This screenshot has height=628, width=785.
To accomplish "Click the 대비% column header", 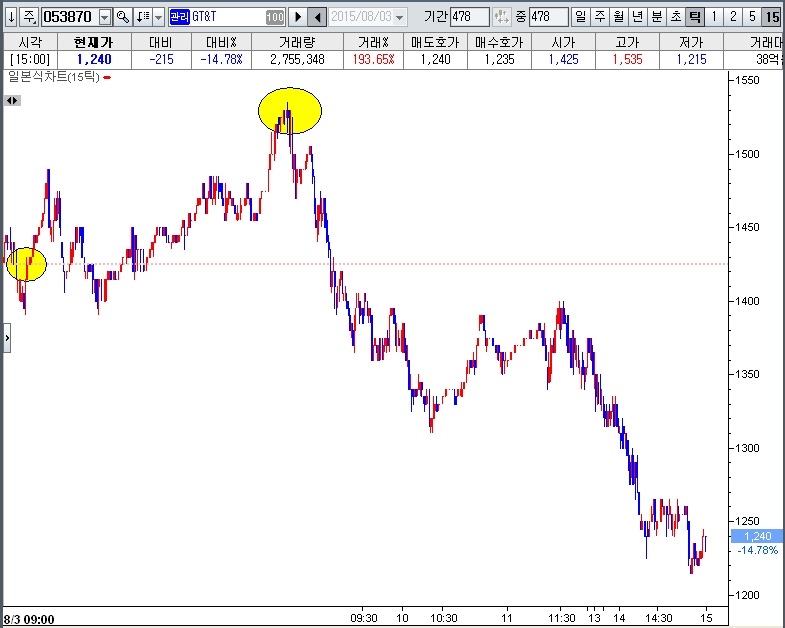I will click(x=221, y=42).
